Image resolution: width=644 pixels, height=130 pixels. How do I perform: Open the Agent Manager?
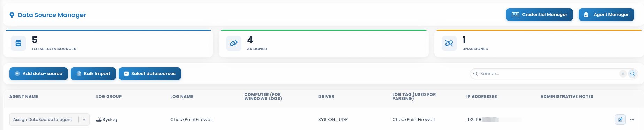(606, 15)
